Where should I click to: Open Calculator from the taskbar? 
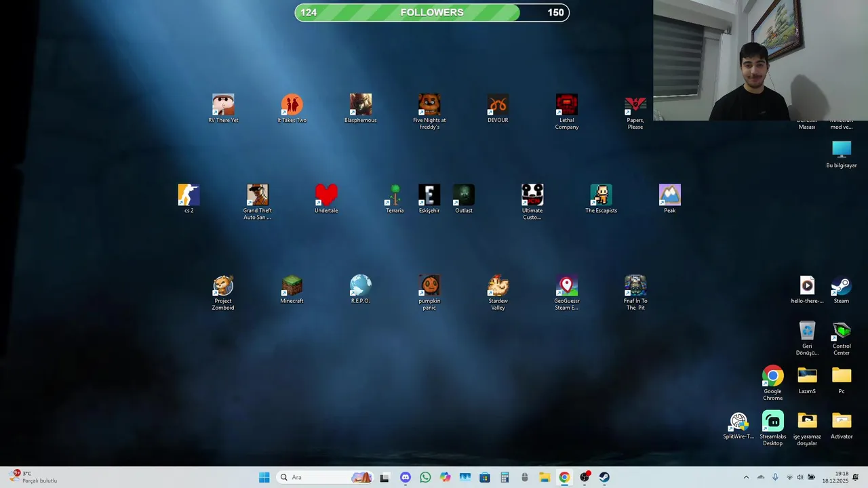pyautogui.click(x=505, y=477)
